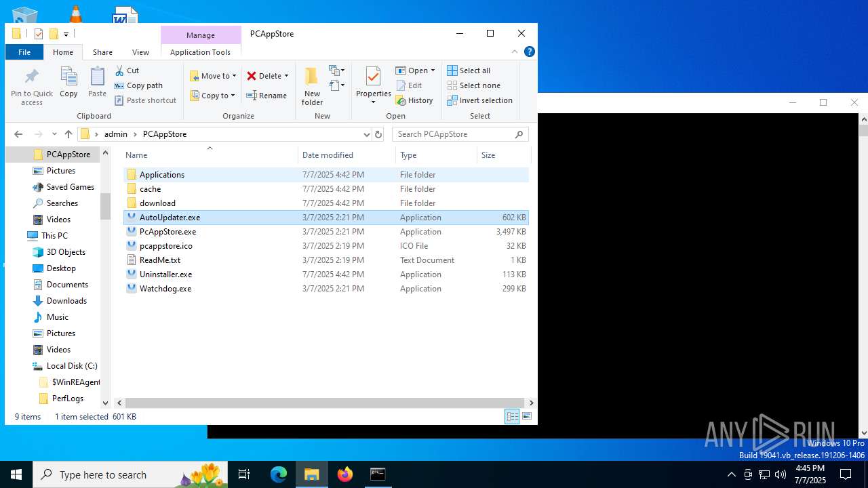
Task: Click the Manage contextual tab
Action: click(x=201, y=35)
